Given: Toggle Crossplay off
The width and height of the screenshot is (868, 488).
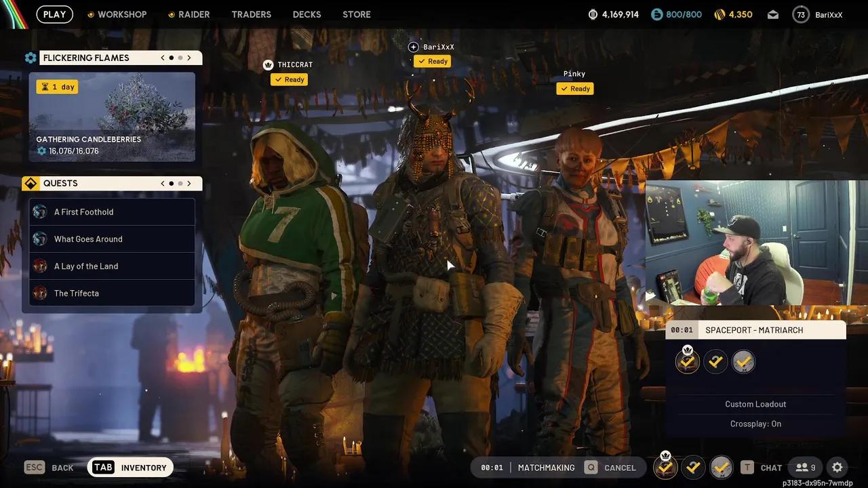Looking at the screenshot, I should pos(755,423).
